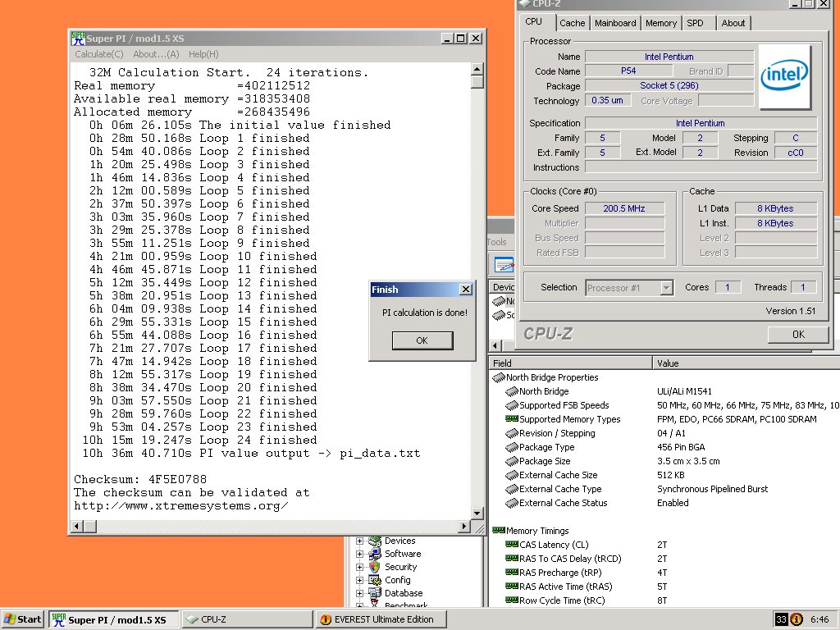Open the About...(A) menu in Super PI
The height and width of the screenshot is (630, 840).
(x=156, y=54)
